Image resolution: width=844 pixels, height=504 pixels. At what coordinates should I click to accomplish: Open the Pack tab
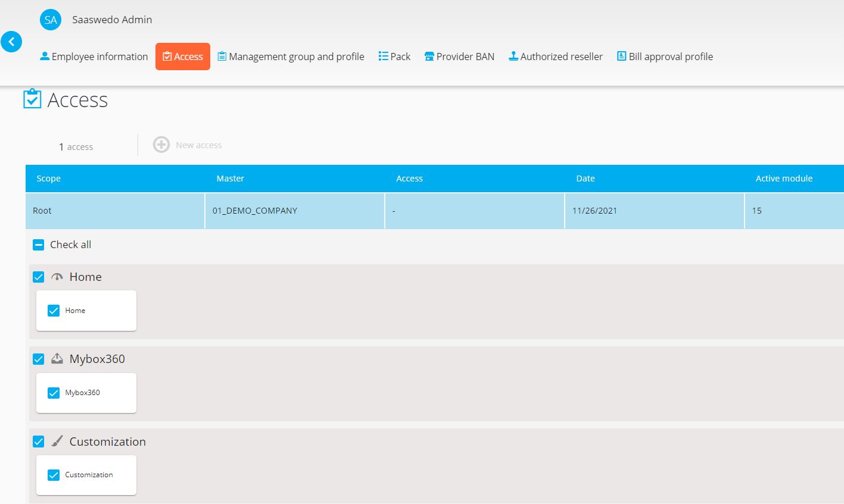[x=394, y=57]
